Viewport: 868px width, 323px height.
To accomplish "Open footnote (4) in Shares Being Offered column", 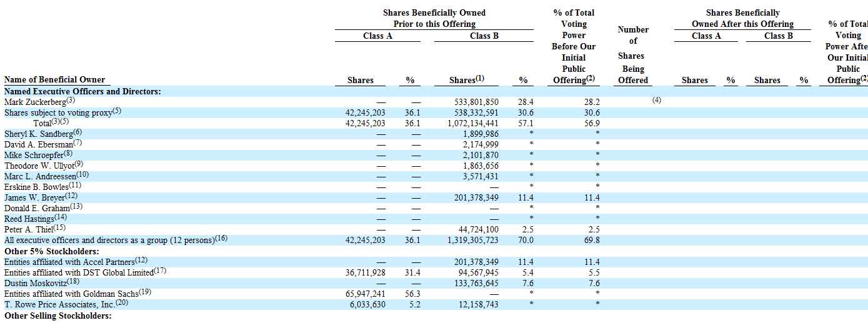I will point(656,100).
